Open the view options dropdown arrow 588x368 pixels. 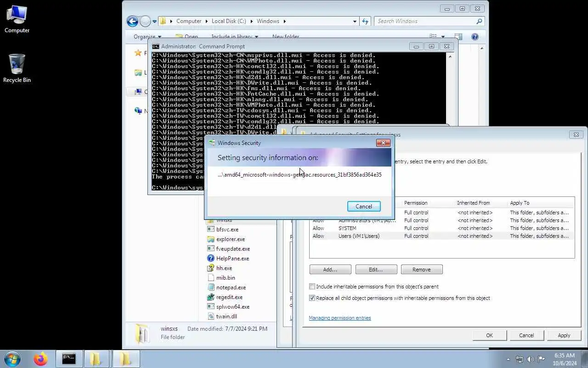coord(443,36)
